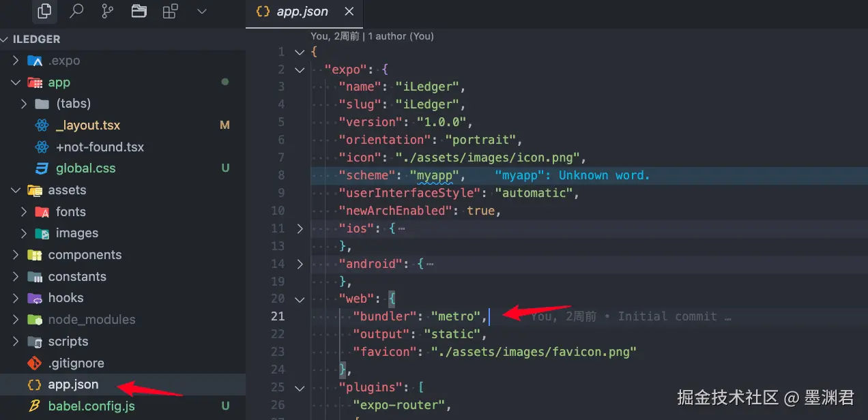Select app.json in the file tree
This screenshot has width=868, height=420.
pyautogui.click(x=73, y=385)
